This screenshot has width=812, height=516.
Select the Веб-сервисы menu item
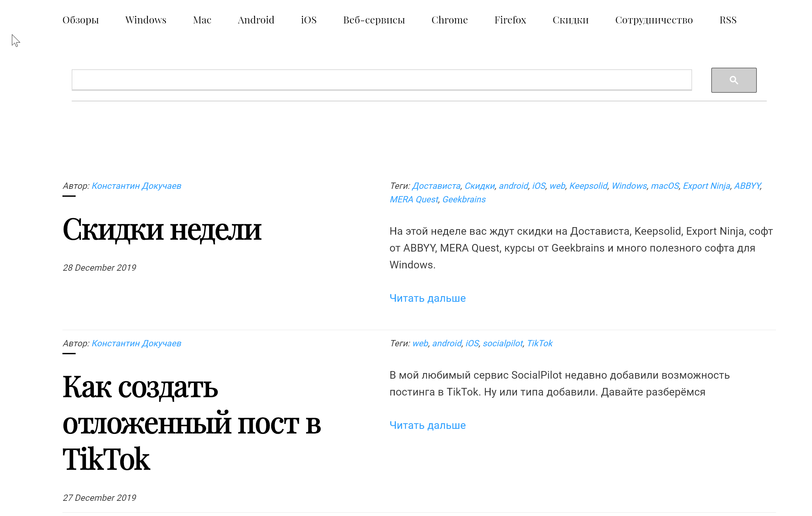[x=374, y=20]
